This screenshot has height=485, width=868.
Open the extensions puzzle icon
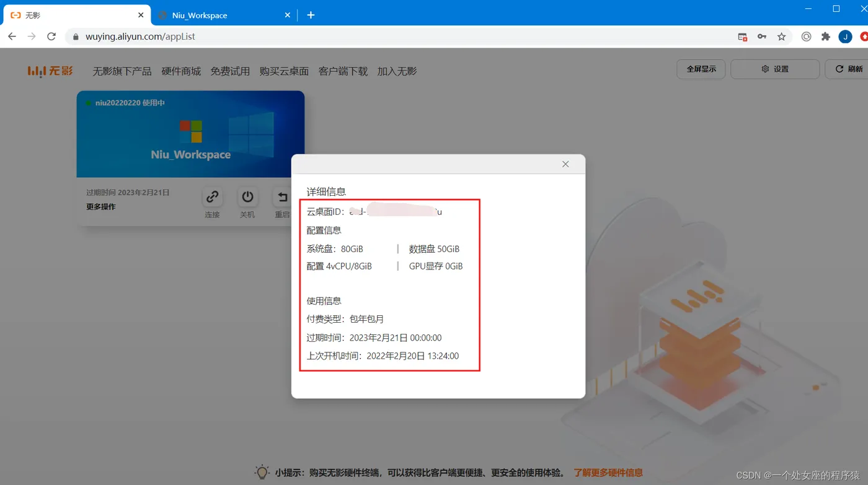coord(826,37)
